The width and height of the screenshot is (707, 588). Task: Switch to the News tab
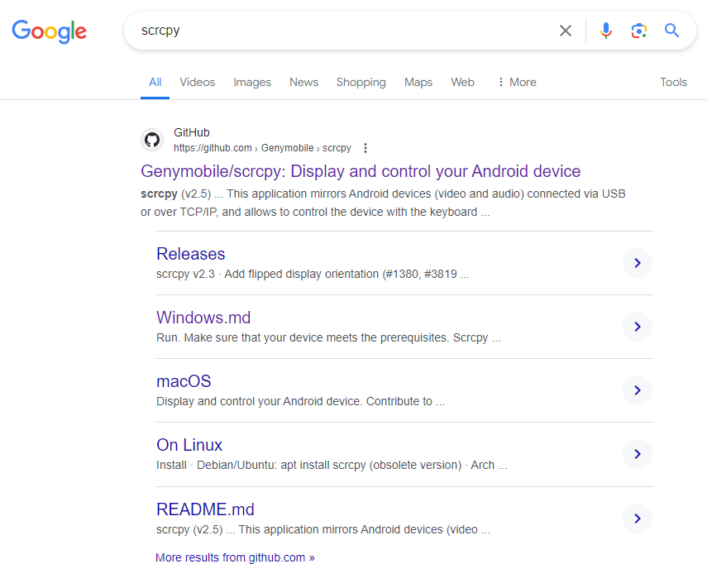point(304,82)
